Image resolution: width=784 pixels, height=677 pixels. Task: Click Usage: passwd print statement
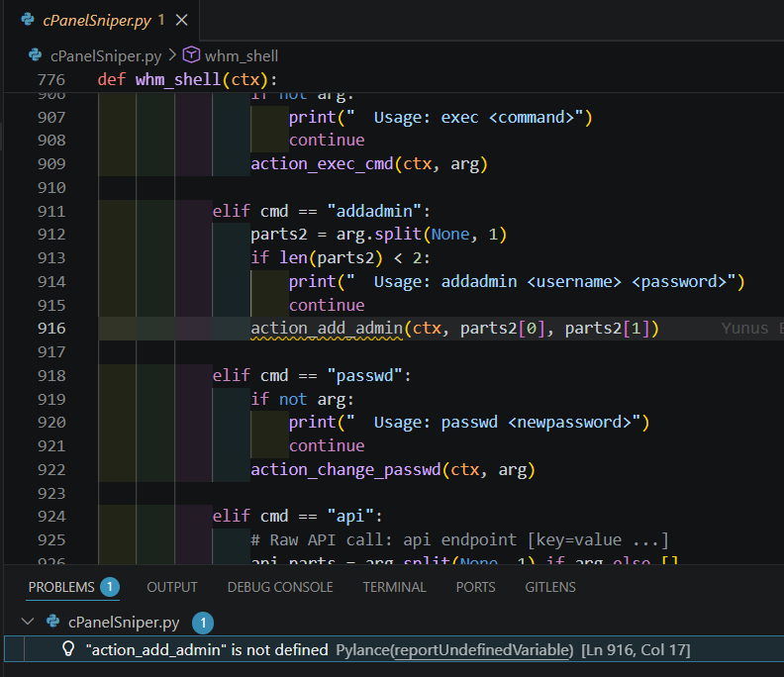click(x=469, y=423)
